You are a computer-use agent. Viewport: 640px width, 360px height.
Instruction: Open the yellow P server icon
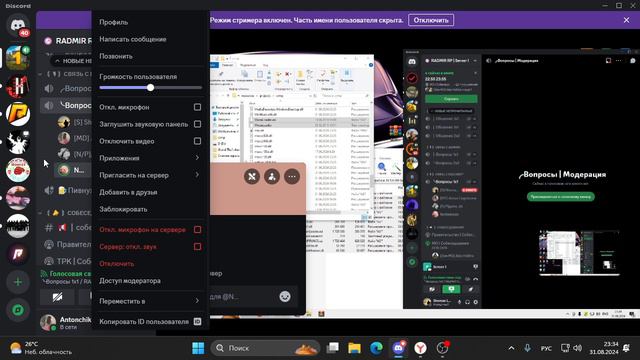(18, 114)
